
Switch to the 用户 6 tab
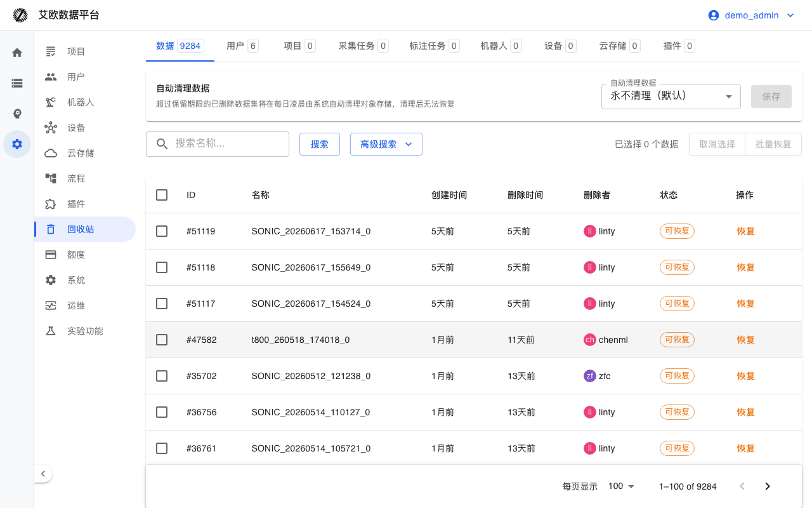pos(242,46)
